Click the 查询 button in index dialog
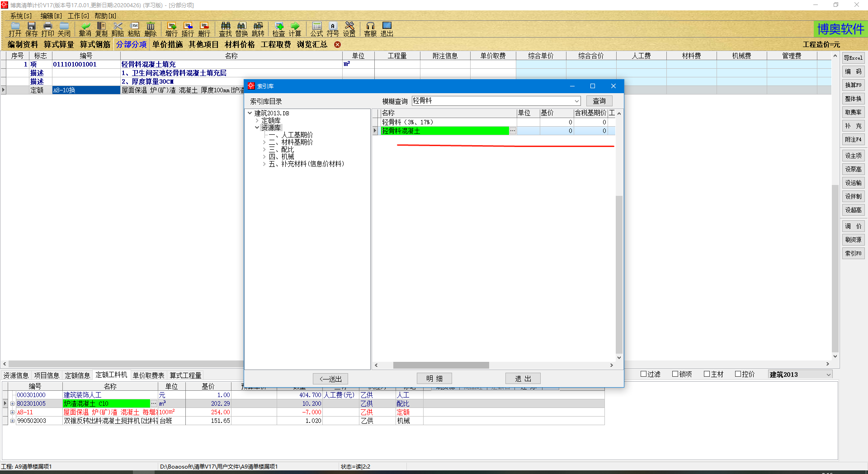Viewport: 868px width, 474px height. coord(599,101)
